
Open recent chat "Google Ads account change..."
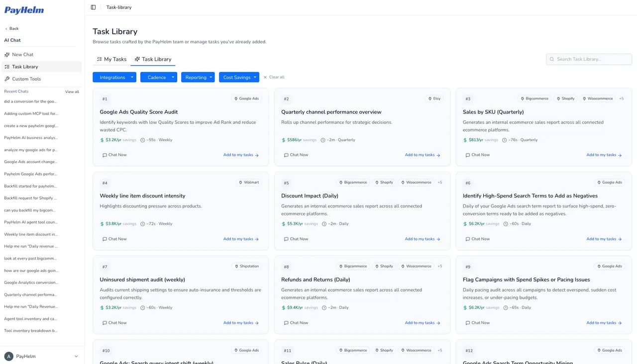[31, 162]
